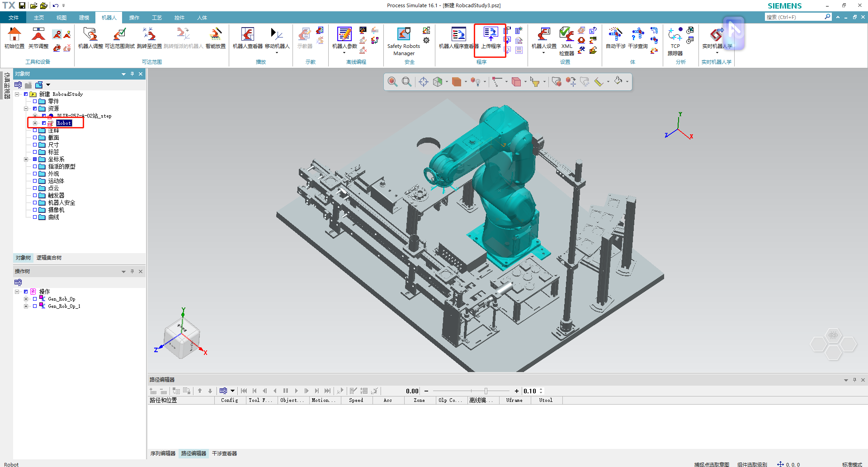The width and height of the screenshot is (868, 467).
Task: Switch to the 逻辑集合树 tab
Action: click(49, 258)
